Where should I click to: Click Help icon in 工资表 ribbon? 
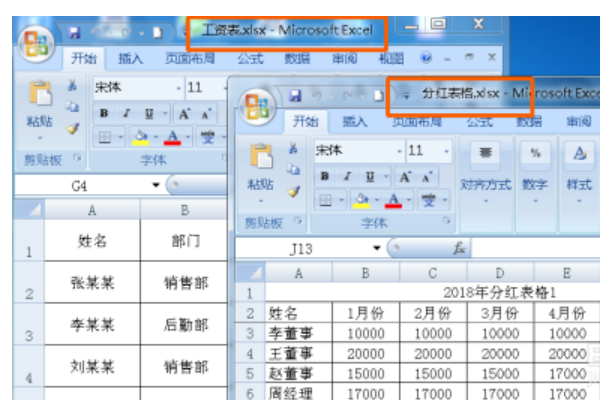[426, 58]
